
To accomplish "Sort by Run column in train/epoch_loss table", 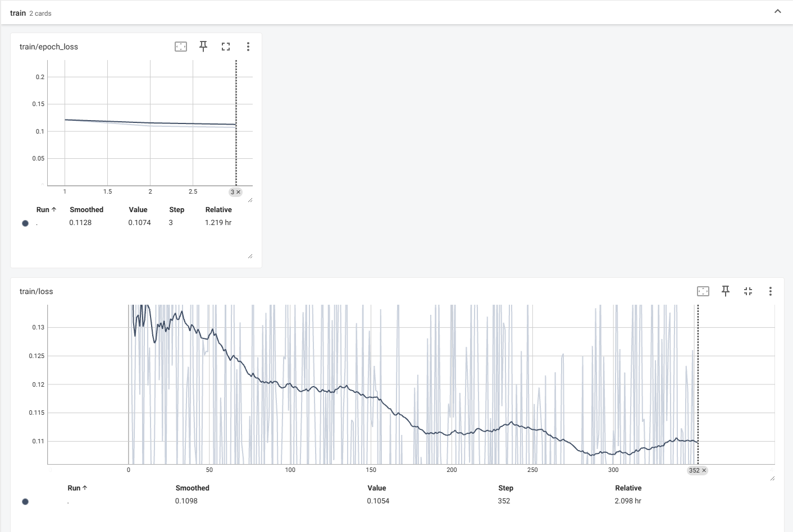I will pos(47,210).
